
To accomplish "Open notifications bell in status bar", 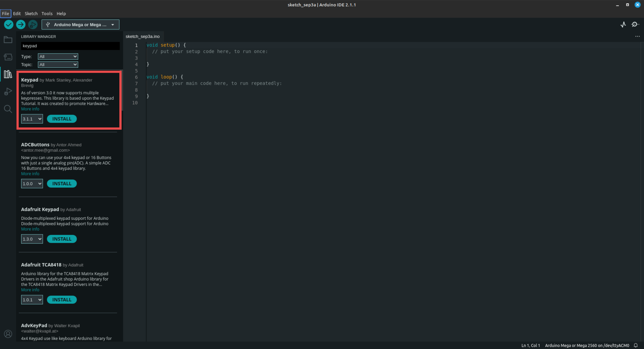I will (636, 345).
